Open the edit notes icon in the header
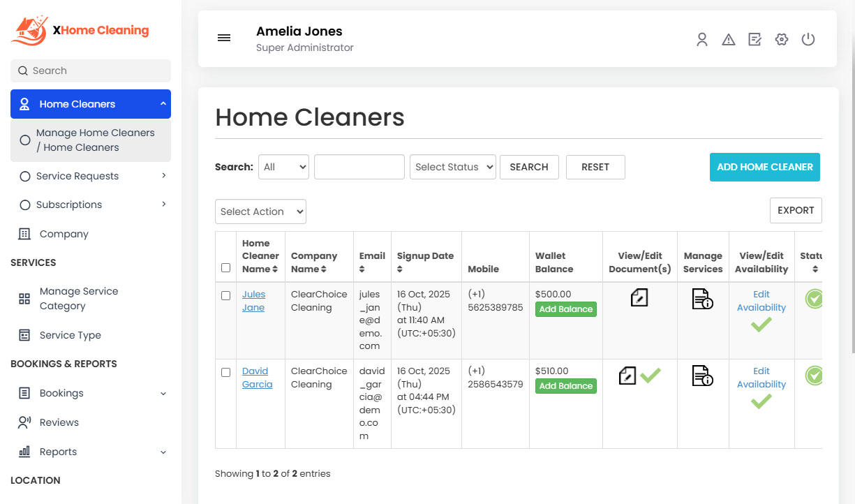 tap(754, 40)
